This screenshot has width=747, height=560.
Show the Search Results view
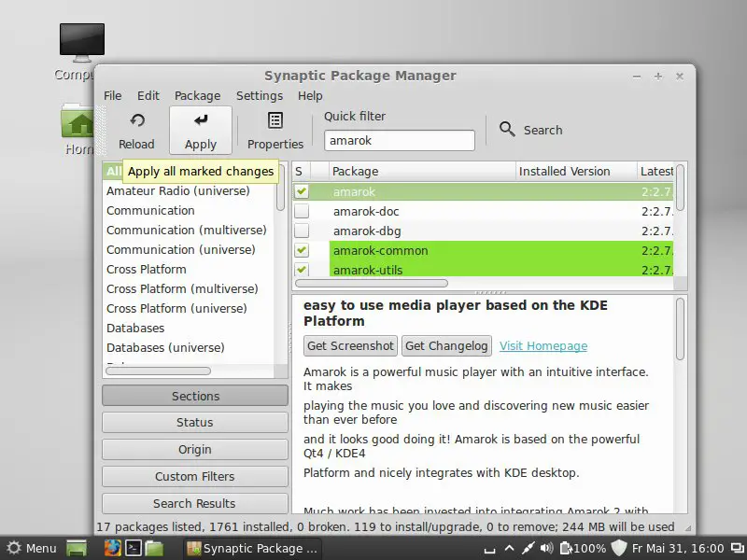pos(195,503)
